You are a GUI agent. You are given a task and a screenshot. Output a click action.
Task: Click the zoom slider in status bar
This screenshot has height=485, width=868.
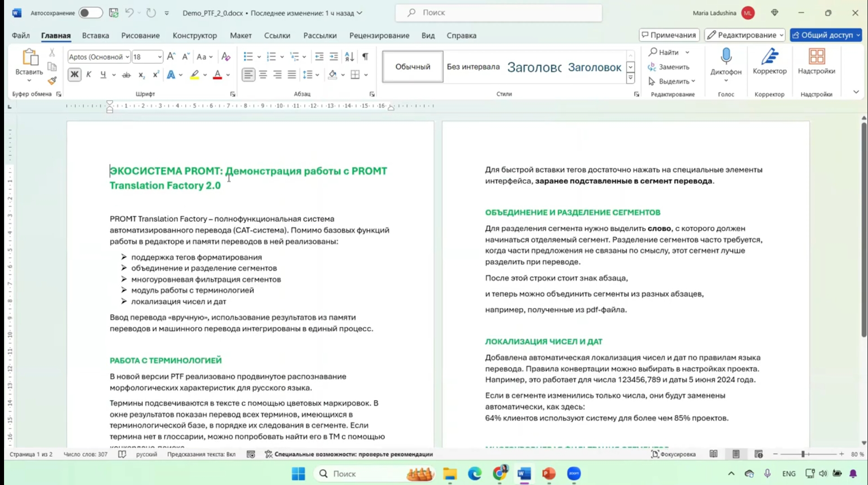[802, 454]
